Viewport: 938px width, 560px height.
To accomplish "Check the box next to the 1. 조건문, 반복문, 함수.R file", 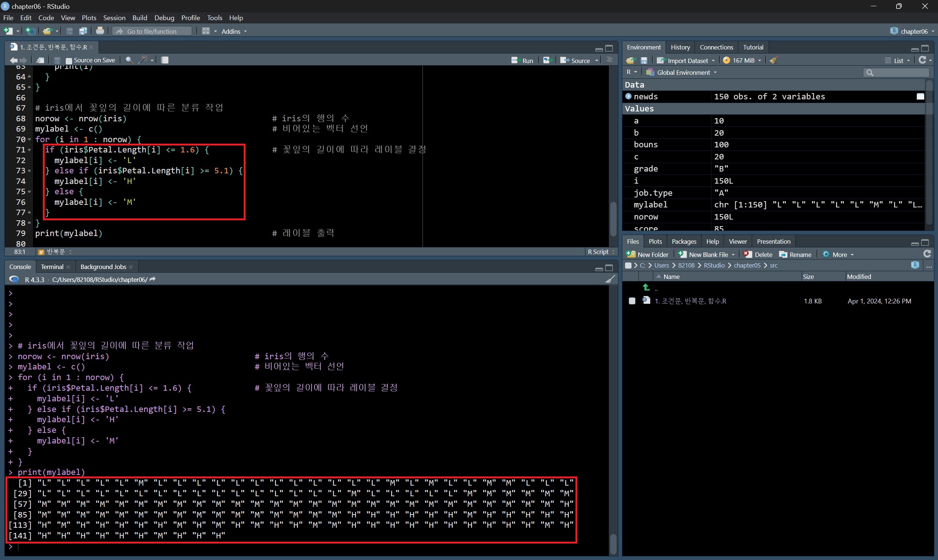I will [x=632, y=301].
